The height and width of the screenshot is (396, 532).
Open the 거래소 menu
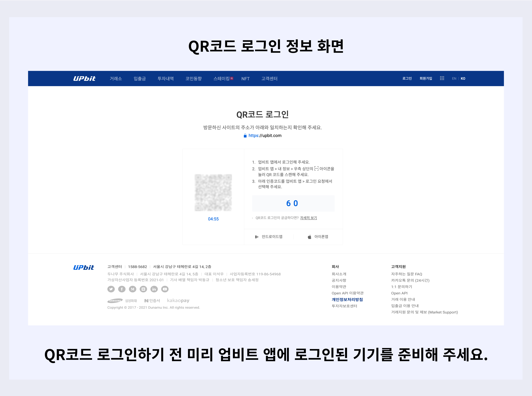(116, 79)
